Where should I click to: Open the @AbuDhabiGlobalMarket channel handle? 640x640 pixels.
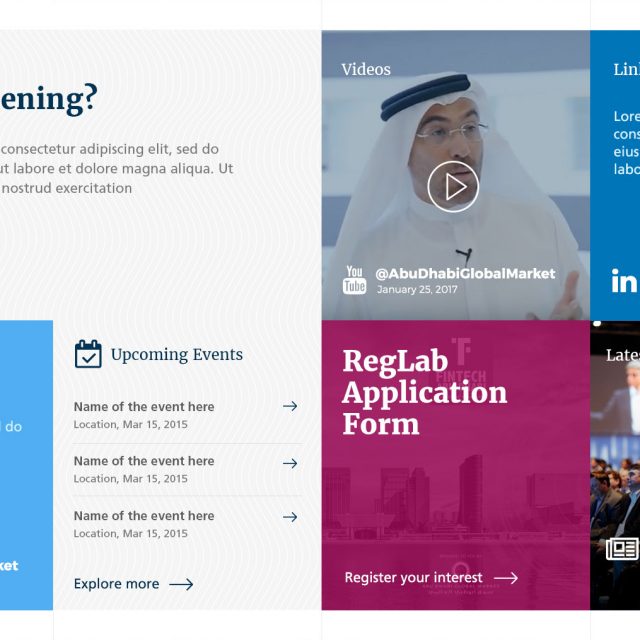pyautogui.click(x=464, y=273)
